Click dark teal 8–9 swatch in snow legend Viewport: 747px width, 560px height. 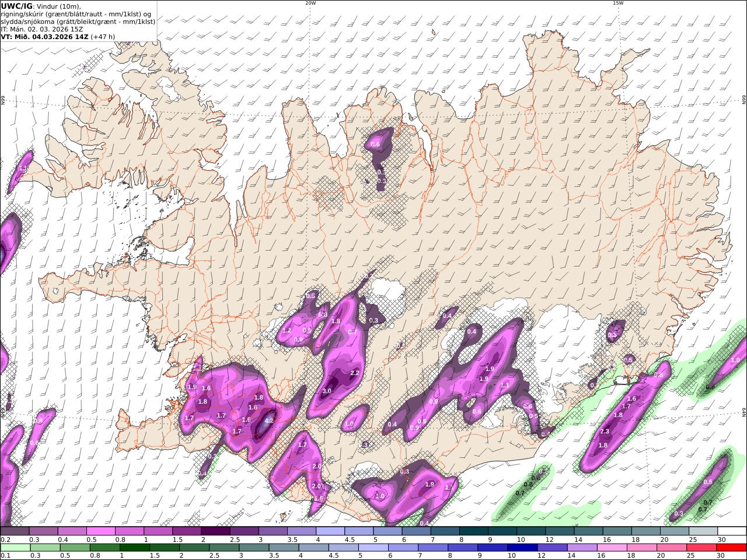coord(474,531)
